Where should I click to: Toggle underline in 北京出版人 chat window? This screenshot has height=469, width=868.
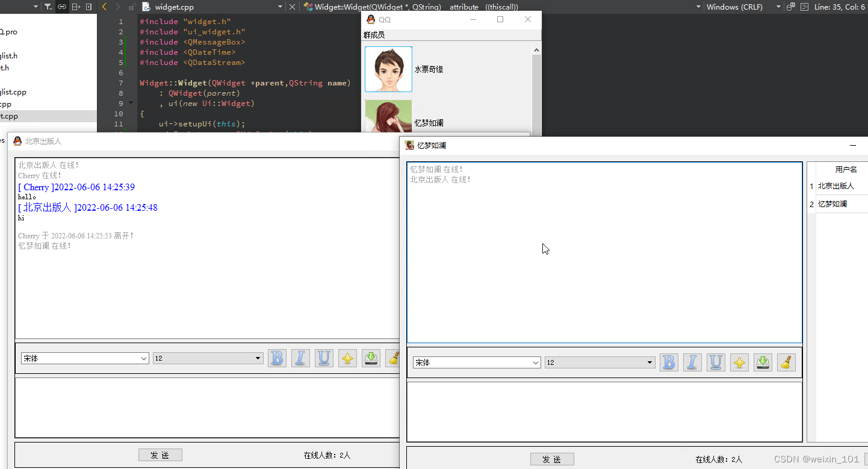tap(324, 358)
